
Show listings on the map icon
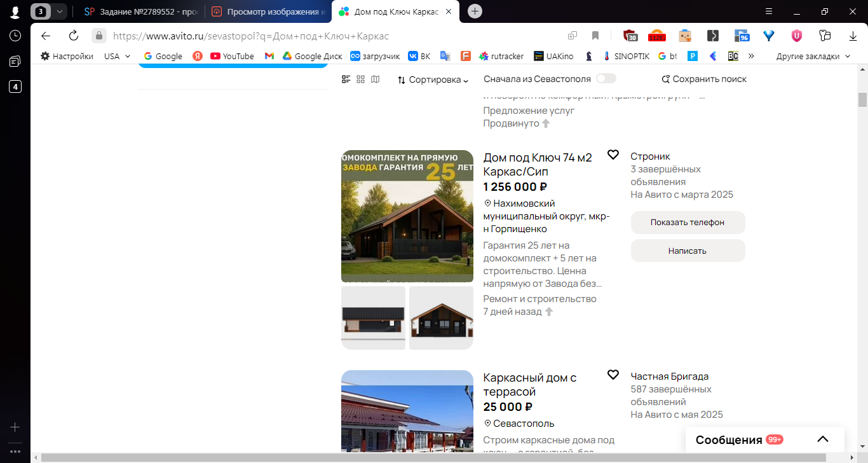click(x=376, y=79)
